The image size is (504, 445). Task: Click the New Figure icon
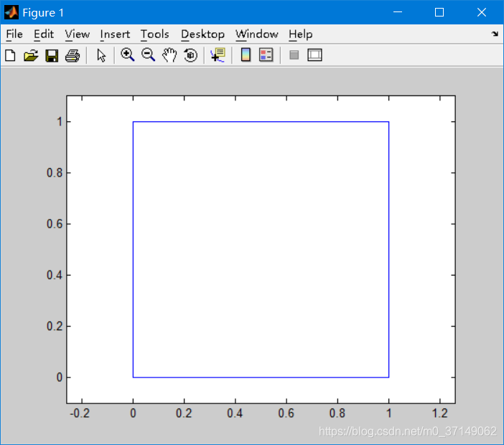(x=10, y=55)
